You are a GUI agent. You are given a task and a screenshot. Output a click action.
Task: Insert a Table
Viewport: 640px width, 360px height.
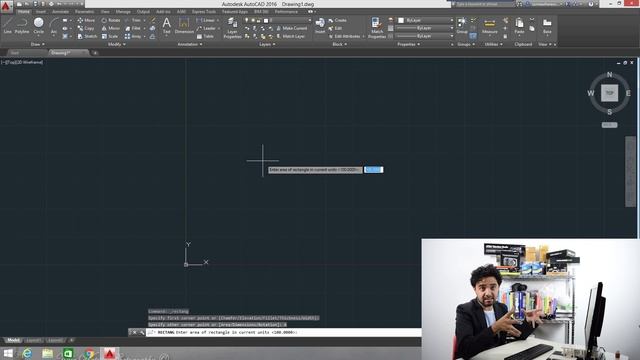click(x=205, y=36)
